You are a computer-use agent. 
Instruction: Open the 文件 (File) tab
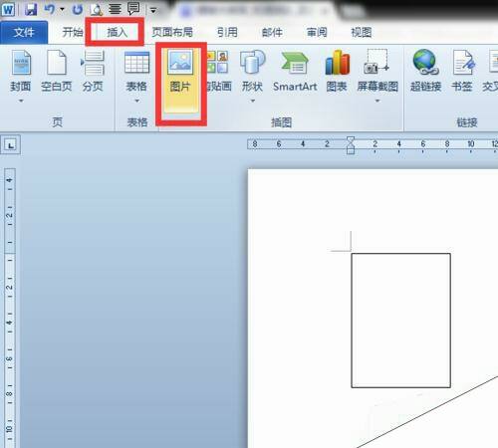(24, 32)
